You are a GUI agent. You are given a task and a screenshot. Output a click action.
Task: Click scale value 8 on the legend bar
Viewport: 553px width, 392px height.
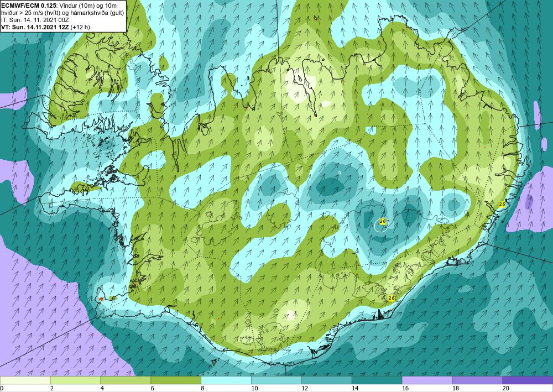click(203, 389)
